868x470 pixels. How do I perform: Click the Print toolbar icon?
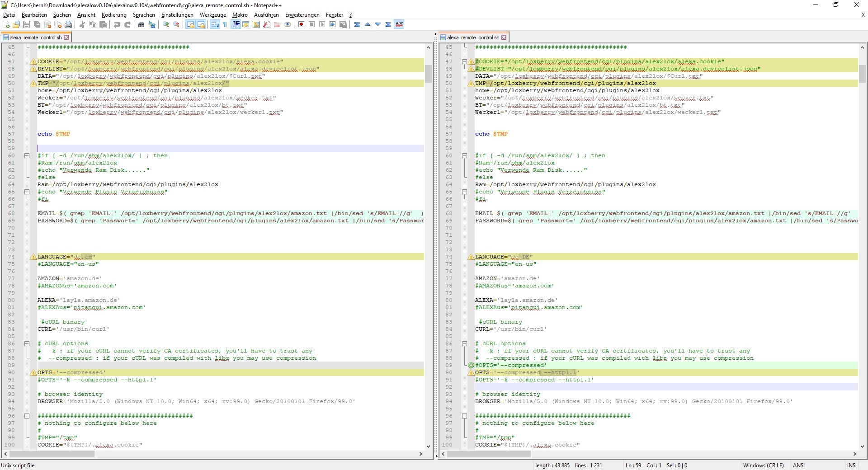(68, 24)
